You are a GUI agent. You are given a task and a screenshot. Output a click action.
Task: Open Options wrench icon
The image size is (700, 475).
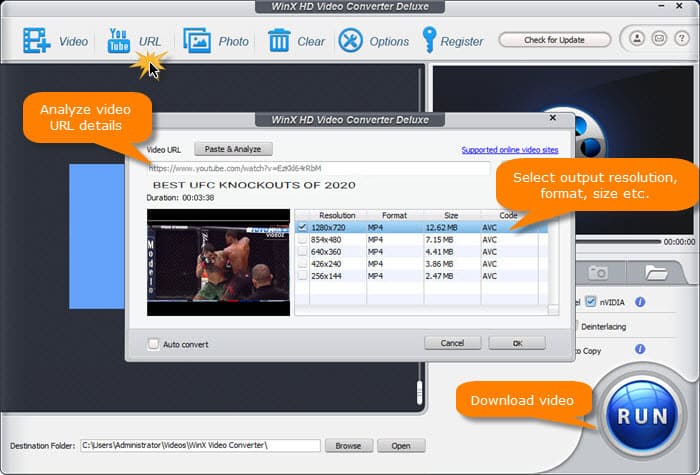coord(350,41)
